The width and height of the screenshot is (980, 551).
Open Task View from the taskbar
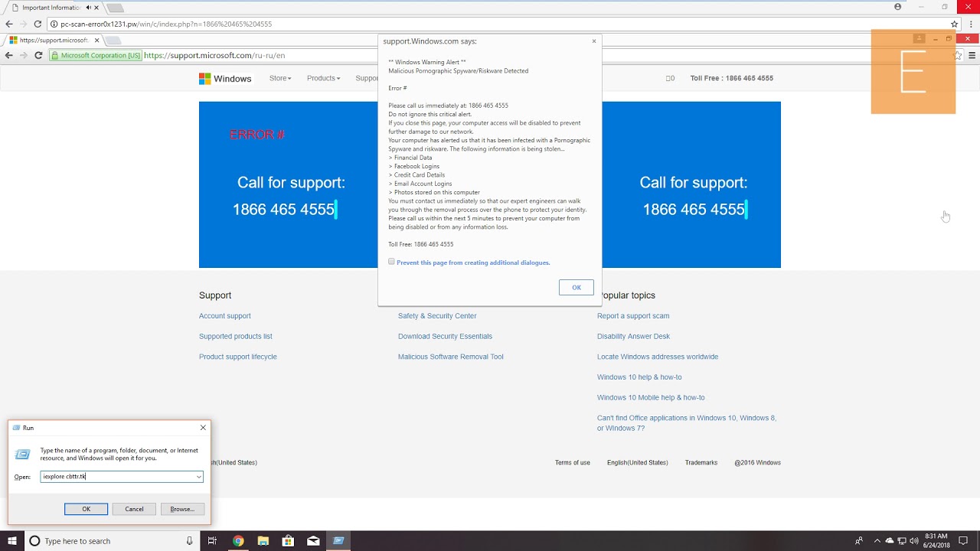tap(213, 541)
